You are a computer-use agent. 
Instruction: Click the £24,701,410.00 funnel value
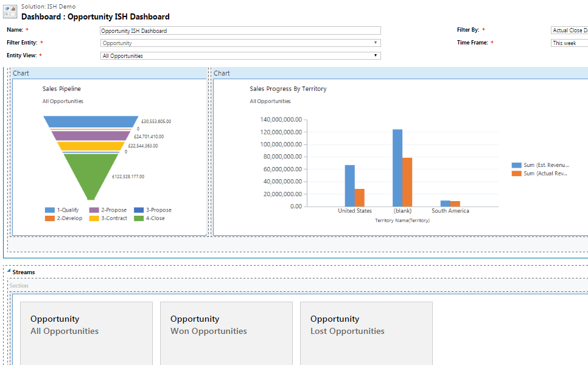[x=149, y=136]
